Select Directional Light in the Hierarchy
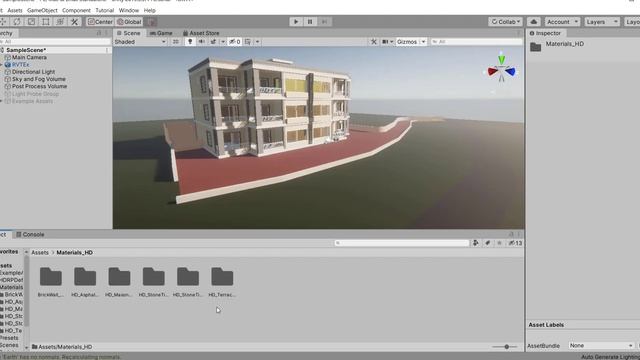 (x=33, y=72)
